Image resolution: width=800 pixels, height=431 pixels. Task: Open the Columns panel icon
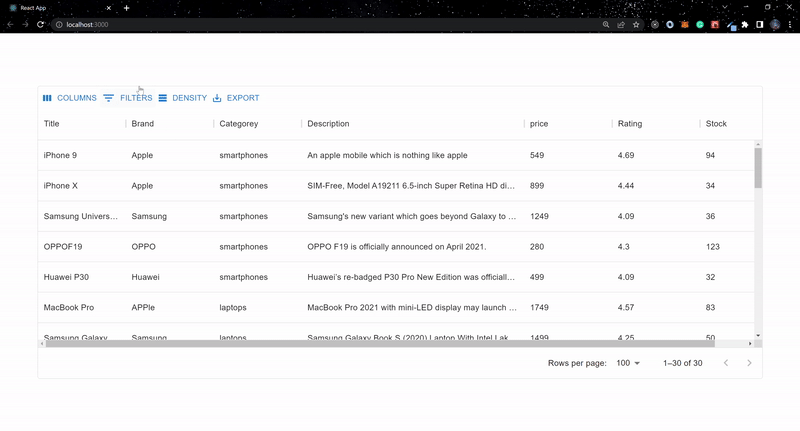coord(47,98)
